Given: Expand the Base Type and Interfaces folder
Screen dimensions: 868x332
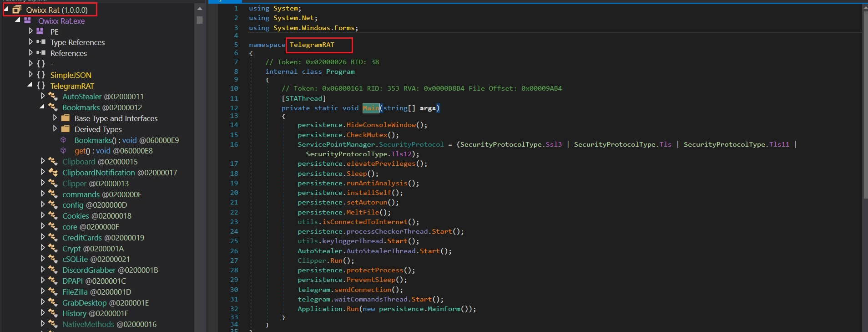Looking at the screenshot, I should (55, 117).
